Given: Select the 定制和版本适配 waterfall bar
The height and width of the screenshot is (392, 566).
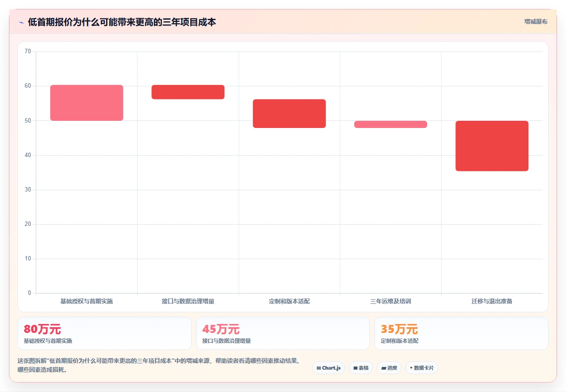Looking at the screenshot, I should click(x=289, y=114).
